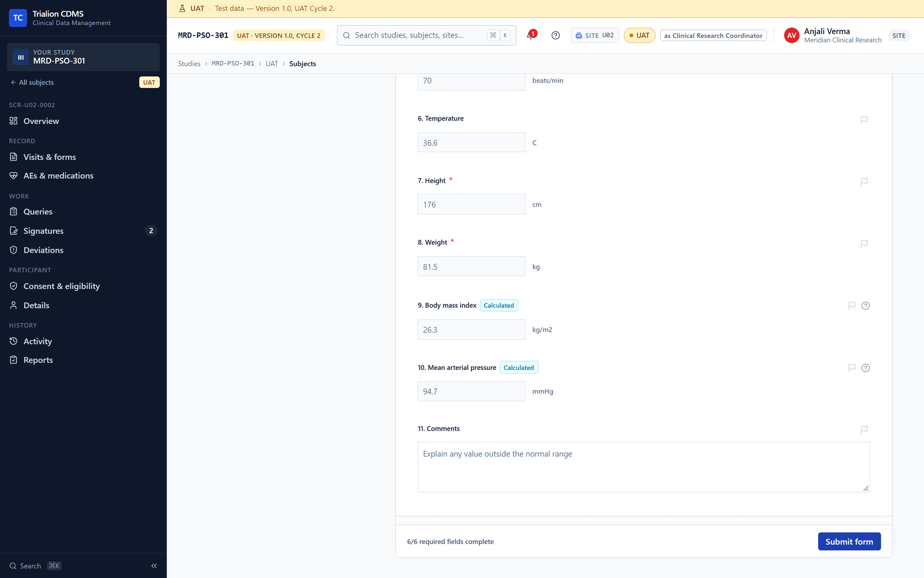Click the Height input showing 176
Screen dimensions: 924x578
(471, 204)
